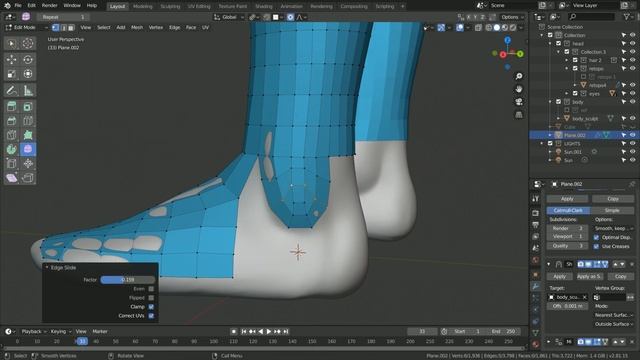The image size is (640, 360).
Task: Select the Spin tool
Action: [11, 149]
